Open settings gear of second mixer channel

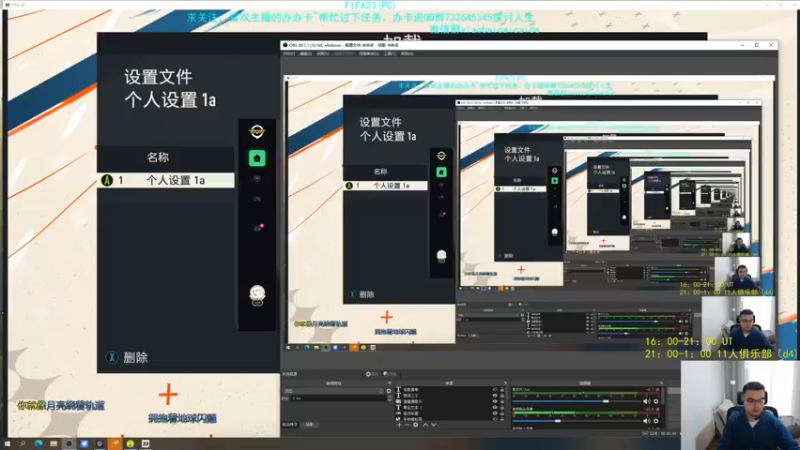click(656, 421)
